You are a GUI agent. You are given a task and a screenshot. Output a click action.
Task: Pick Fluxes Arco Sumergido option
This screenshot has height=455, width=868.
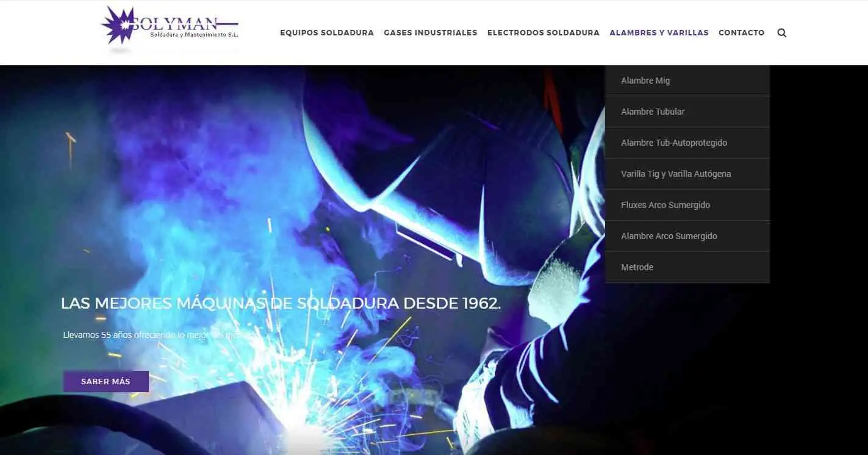point(665,205)
